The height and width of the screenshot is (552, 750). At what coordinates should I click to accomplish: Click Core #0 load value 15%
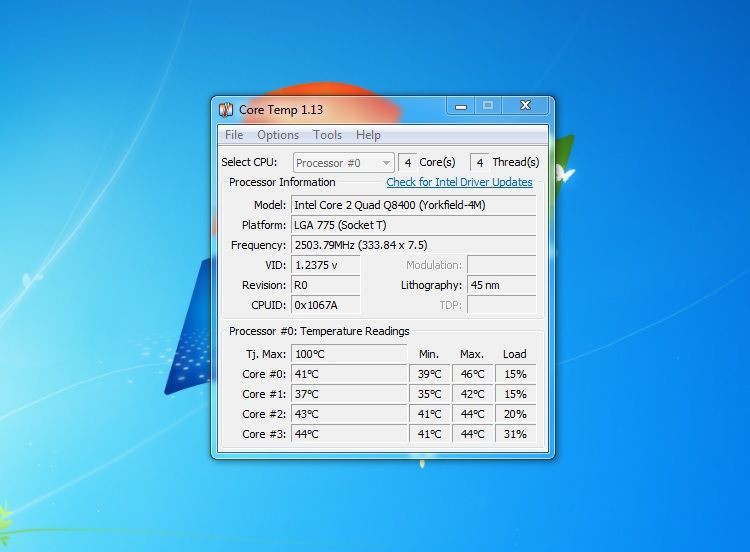tap(515, 375)
